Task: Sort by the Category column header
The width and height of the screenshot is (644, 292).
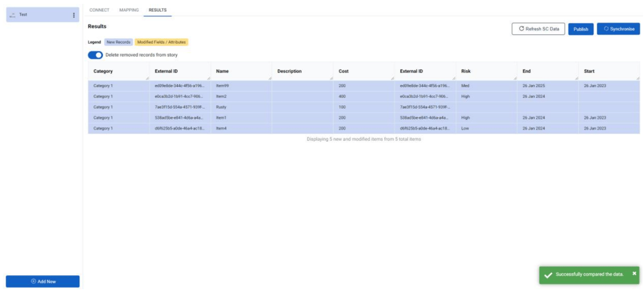Action: tap(103, 71)
